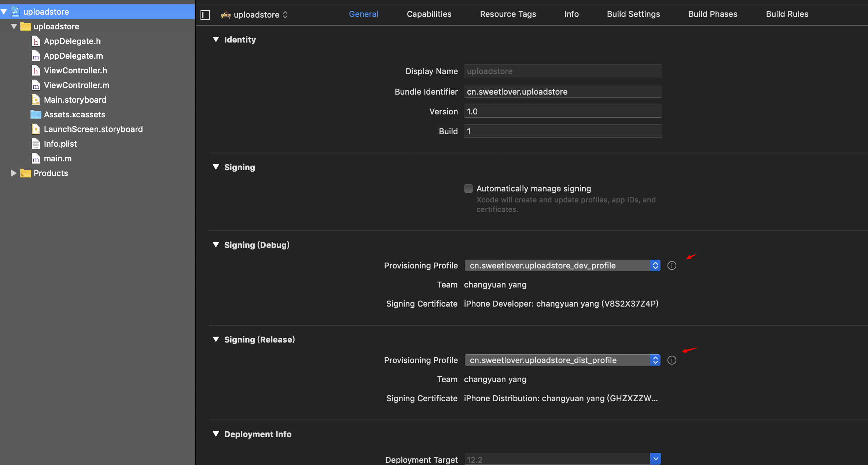Viewport: 868px width, 465px height.
Task: Click the uploadstore group folder icon
Action: (25, 26)
